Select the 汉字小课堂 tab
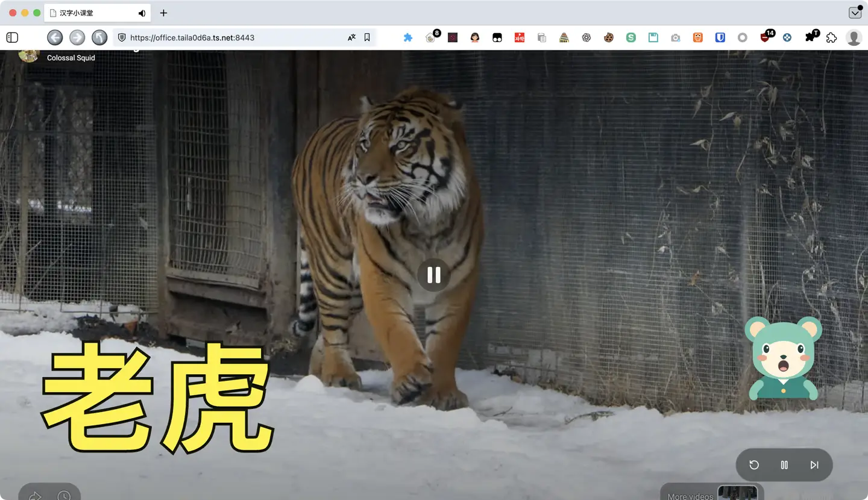The width and height of the screenshot is (868, 500). point(97,13)
